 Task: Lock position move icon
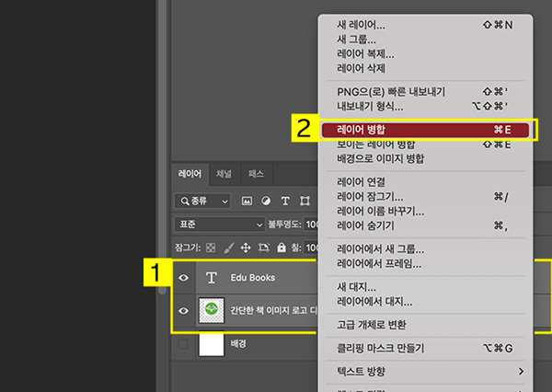(x=246, y=248)
